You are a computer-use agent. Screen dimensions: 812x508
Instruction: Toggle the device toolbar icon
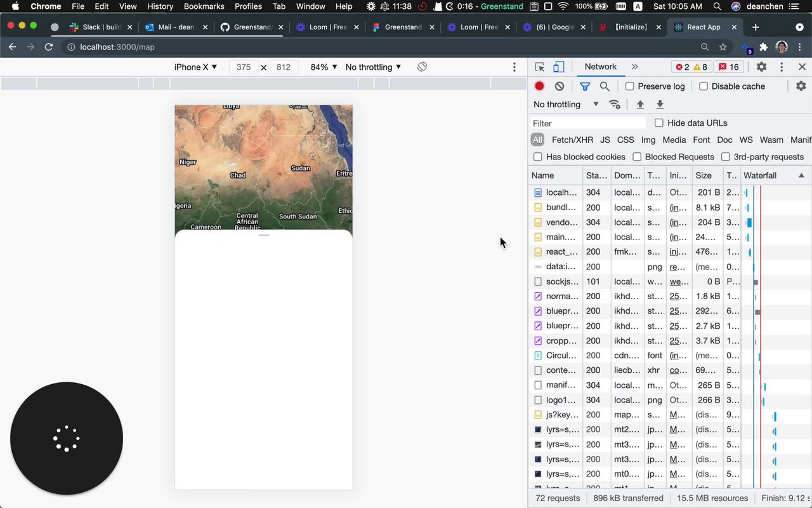click(x=559, y=67)
